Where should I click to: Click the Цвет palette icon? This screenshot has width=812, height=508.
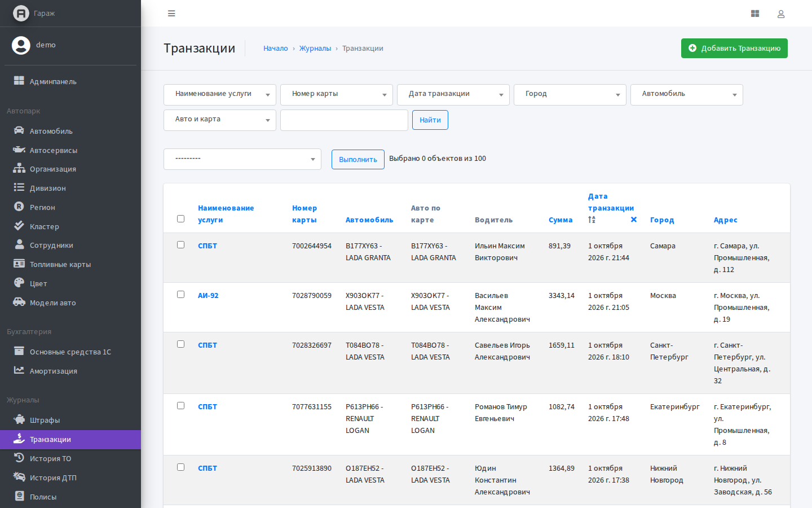point(19,283)
